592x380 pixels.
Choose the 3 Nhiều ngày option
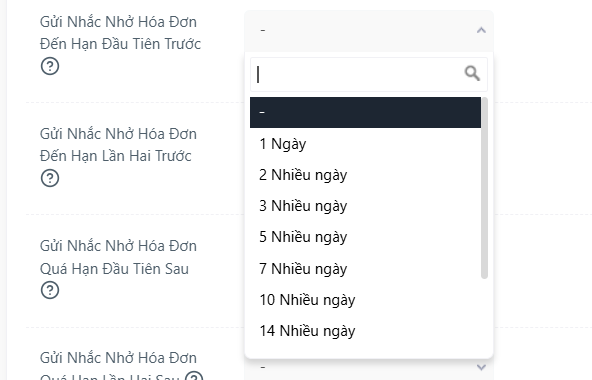click(365, 206)
